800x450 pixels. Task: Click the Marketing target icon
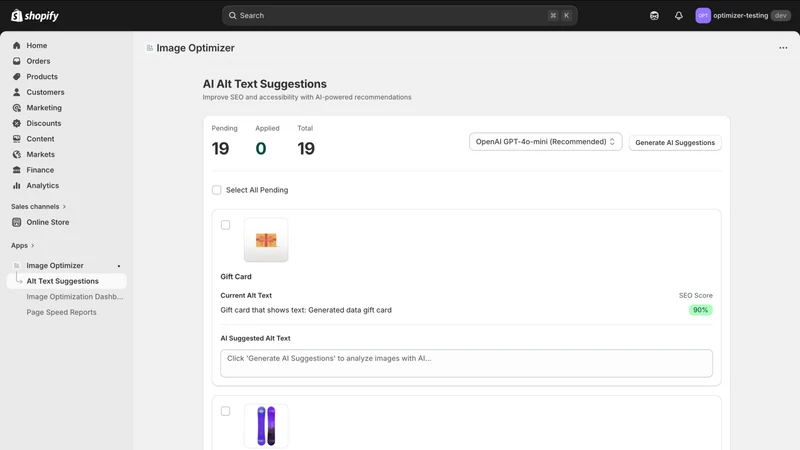coord(17,108)
